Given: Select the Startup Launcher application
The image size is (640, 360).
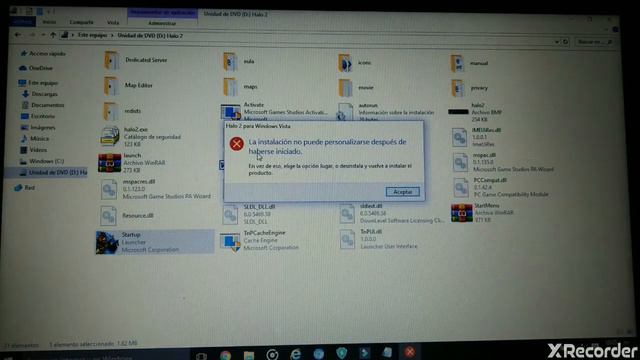Looking at the screenshot, I should 155,242.
